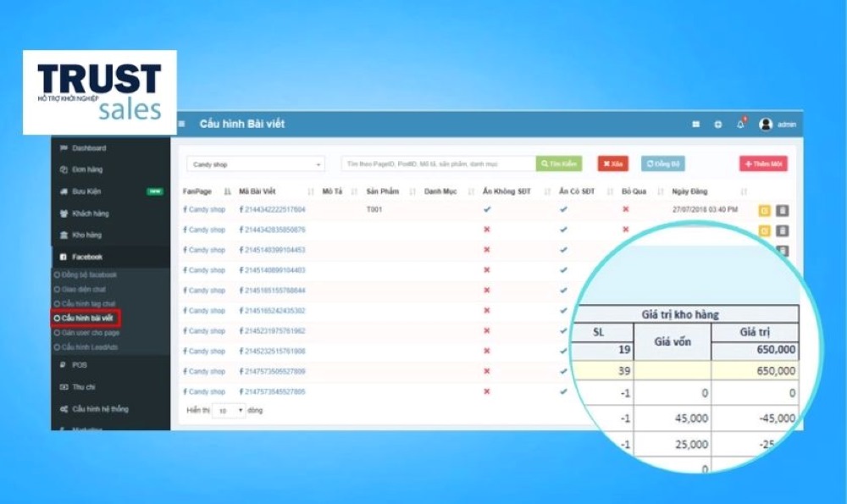
Task: Open Dashboard in the sidebar
Action: [88, 148]
